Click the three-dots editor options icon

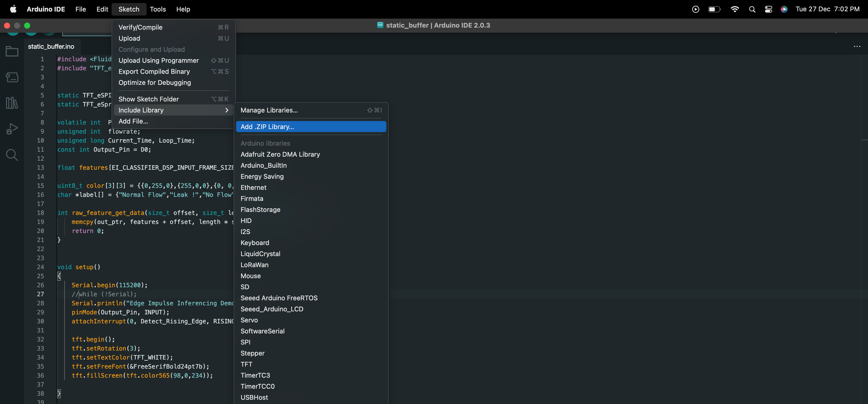pos(857,46)
